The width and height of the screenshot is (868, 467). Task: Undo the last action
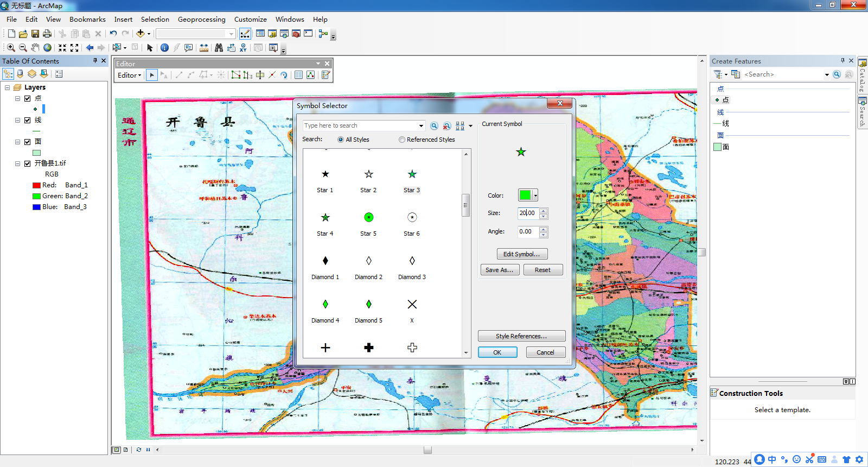pos(113,34)
